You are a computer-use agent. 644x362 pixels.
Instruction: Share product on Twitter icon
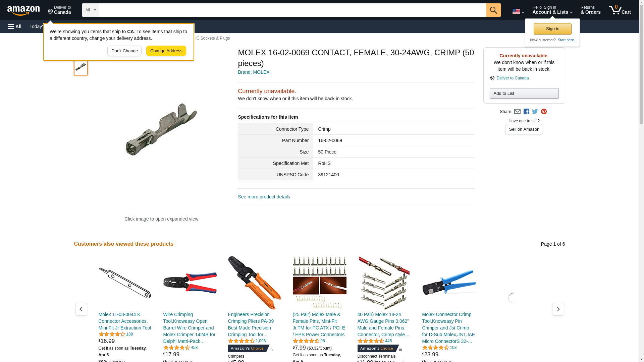(535, 112)
